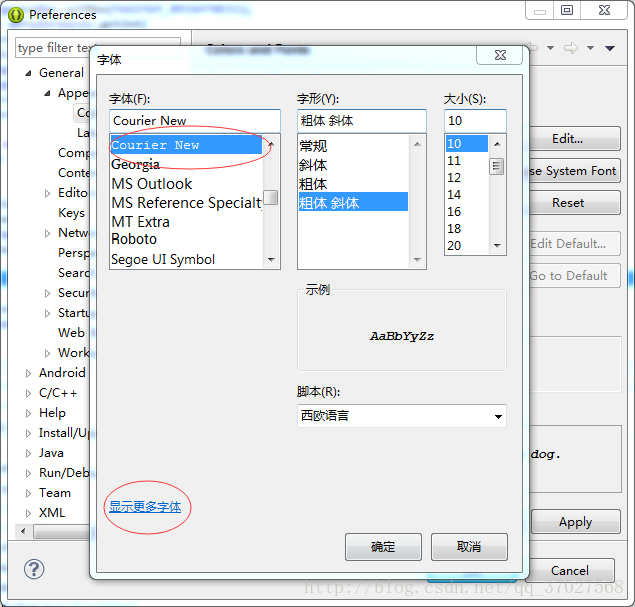This screenshot has height=607, width=635.
Task: Click font list scroll down arrow
Action: point(271,260)
